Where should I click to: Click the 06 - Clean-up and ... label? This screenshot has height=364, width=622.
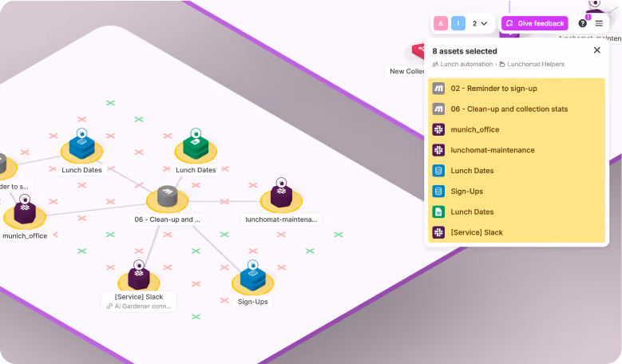click(x=167, y=220)
